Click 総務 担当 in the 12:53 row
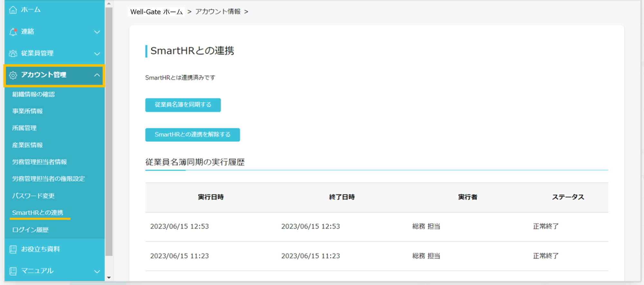This screenshot has width=644, height=285. (426, 226)
